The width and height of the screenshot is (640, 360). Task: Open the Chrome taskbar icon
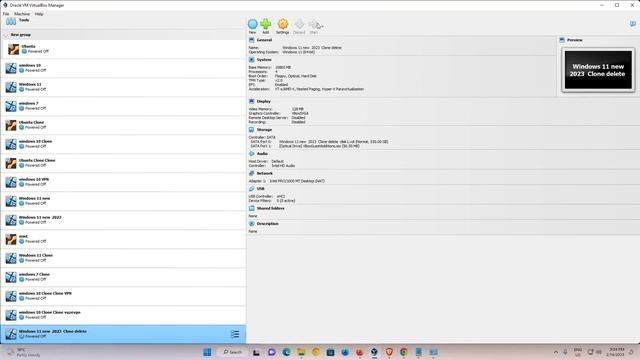(404, 352)
